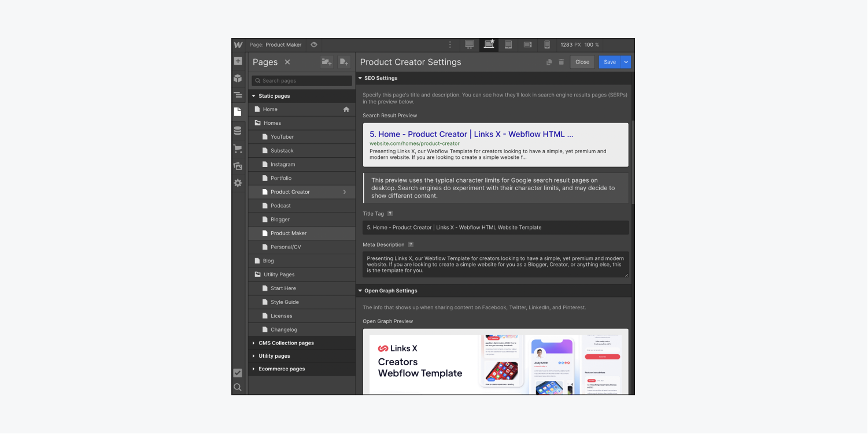This screenshot has height=434, width=868.
Task: Select the Podcast page
Action: (x=302, y=206)
